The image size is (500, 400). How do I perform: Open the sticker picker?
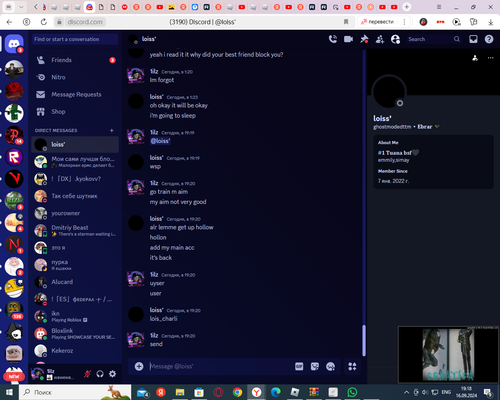315,366
